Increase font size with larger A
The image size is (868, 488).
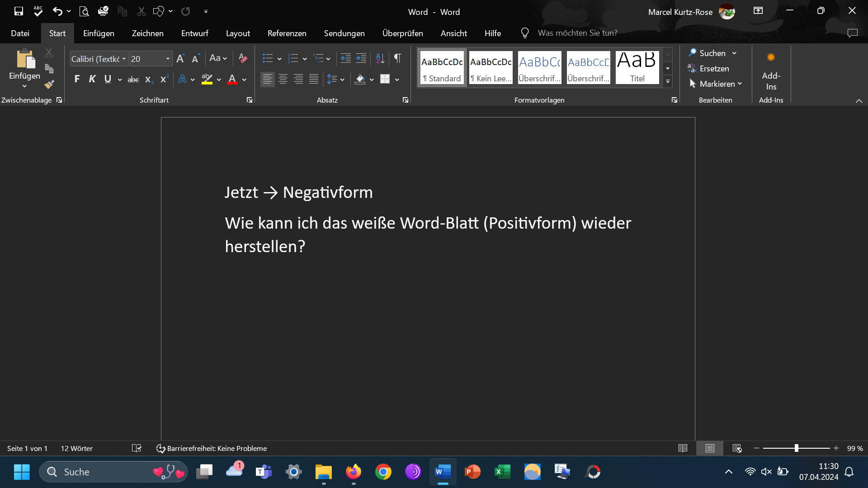(x=180, y=58)
